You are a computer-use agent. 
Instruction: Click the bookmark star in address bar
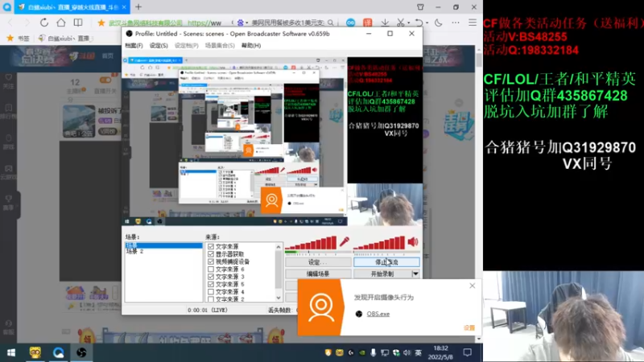(x=101, y=23)
